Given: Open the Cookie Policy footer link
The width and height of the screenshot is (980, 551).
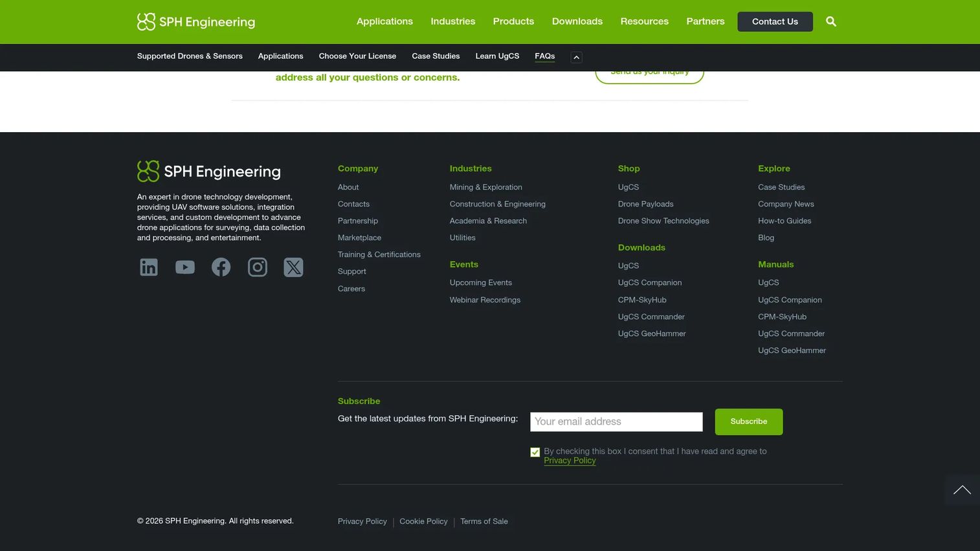Looking at the screenshot, I should (423, 522).
